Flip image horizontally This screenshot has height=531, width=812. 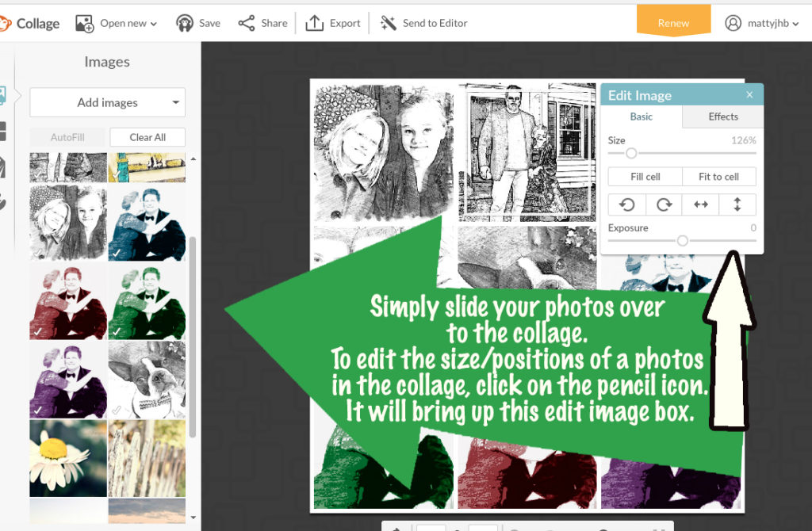pos(701,204)
